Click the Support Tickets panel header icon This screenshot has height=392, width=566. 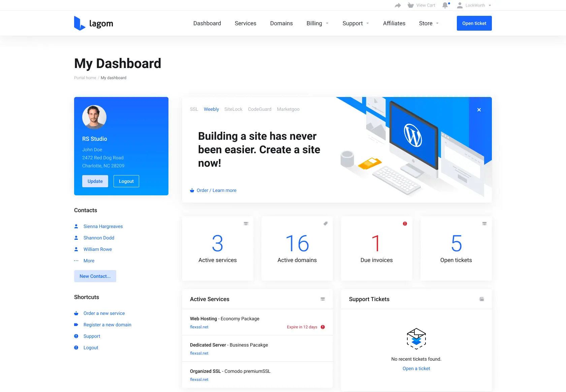[x=482, y=299]
